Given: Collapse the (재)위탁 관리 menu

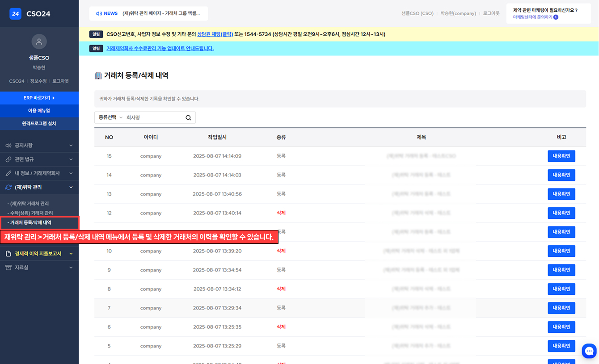Looking at the screenshot, I should tap(39, 187).
